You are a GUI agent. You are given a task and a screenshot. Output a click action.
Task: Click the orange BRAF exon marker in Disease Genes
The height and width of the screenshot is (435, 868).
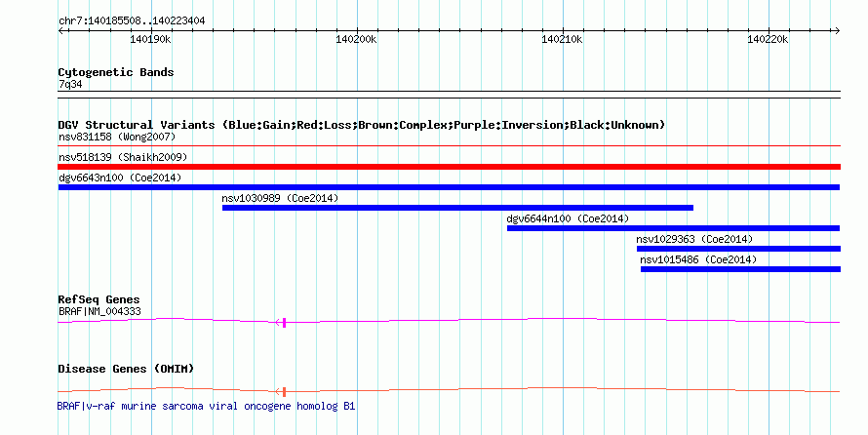[x=284, y=392]
